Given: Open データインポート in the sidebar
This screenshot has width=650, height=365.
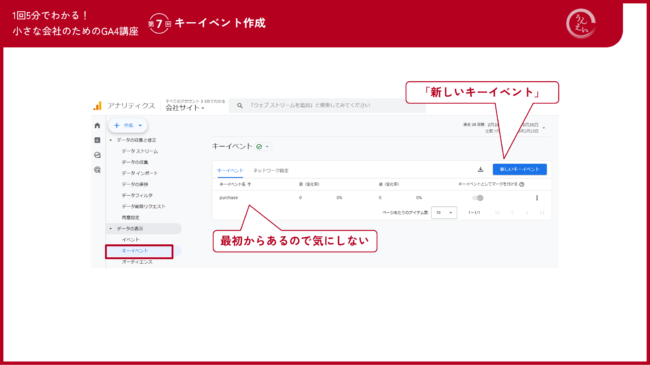Looking at the screenshot, I should (140, 173).
